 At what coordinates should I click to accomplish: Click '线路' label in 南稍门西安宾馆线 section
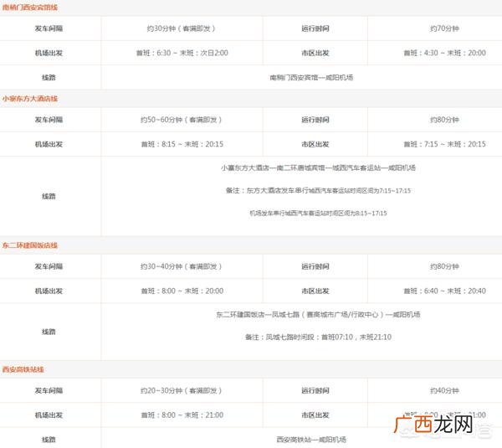(x=49, y=78)
